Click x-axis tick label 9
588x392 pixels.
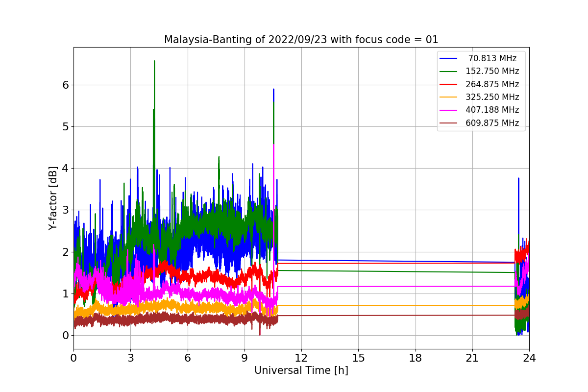pyautogui.click(x=245, y=358)
